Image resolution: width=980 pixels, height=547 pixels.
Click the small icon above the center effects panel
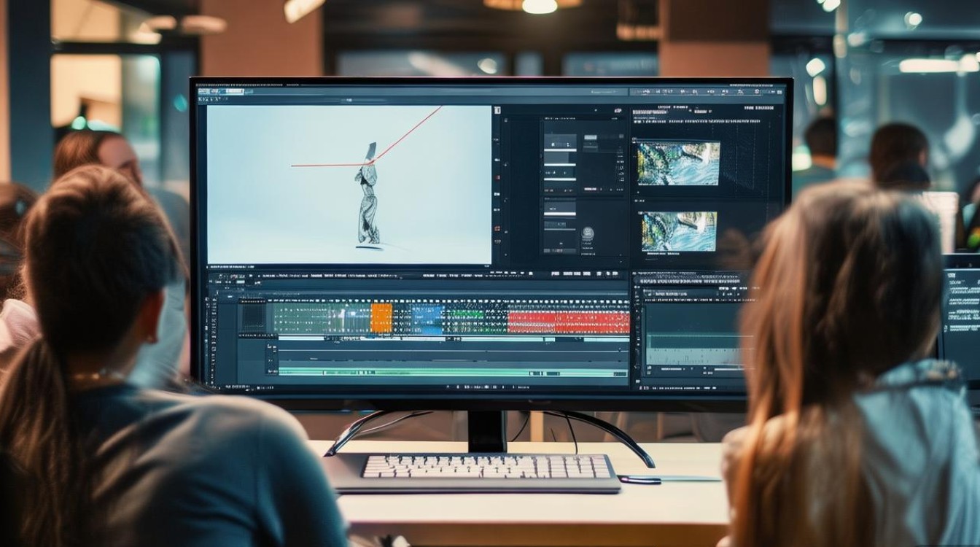(618, 110)
